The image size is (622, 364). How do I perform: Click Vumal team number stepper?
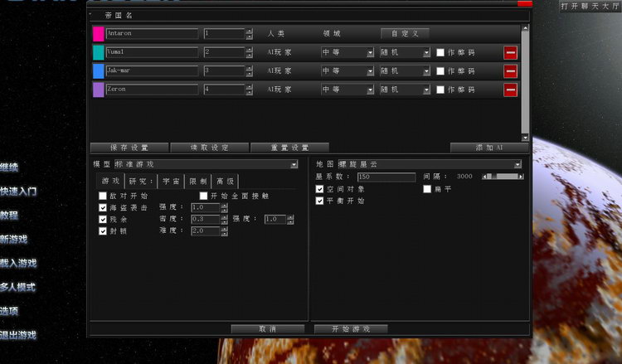[x=249, y=52]
